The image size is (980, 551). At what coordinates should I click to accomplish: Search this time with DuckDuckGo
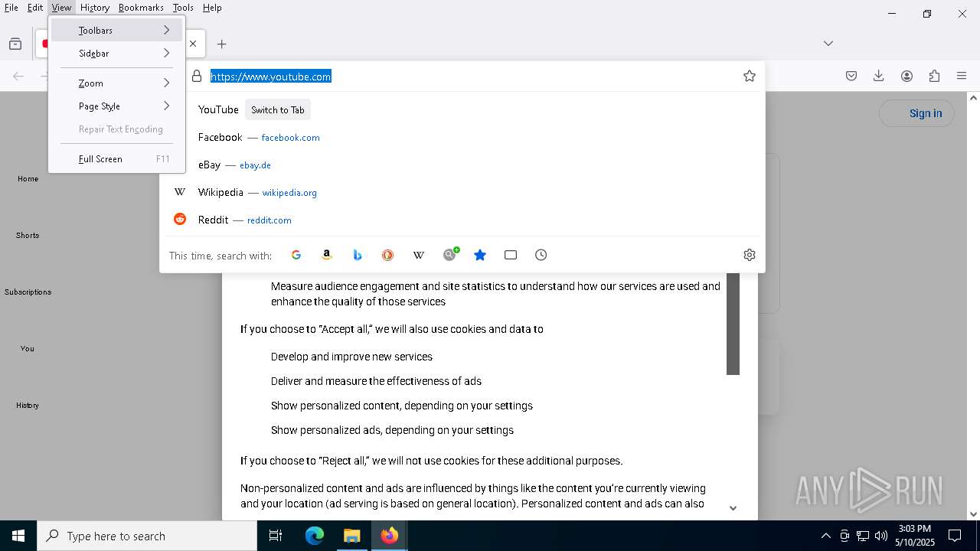tap(388, 255)
